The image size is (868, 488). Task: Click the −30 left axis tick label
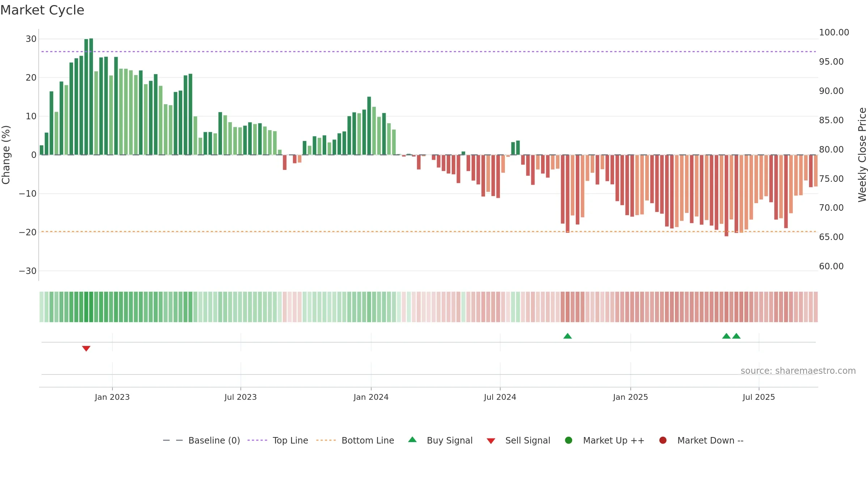click(28, 271)
